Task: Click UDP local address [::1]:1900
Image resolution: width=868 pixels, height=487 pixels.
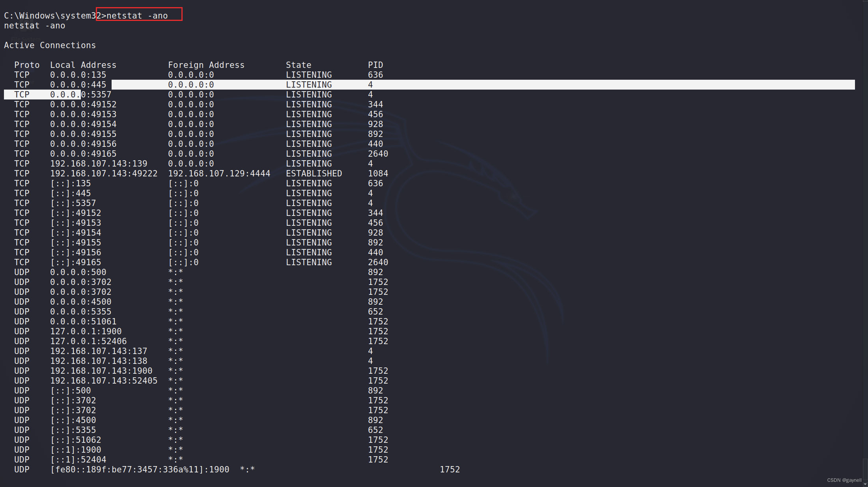Action: click(76, 450)
